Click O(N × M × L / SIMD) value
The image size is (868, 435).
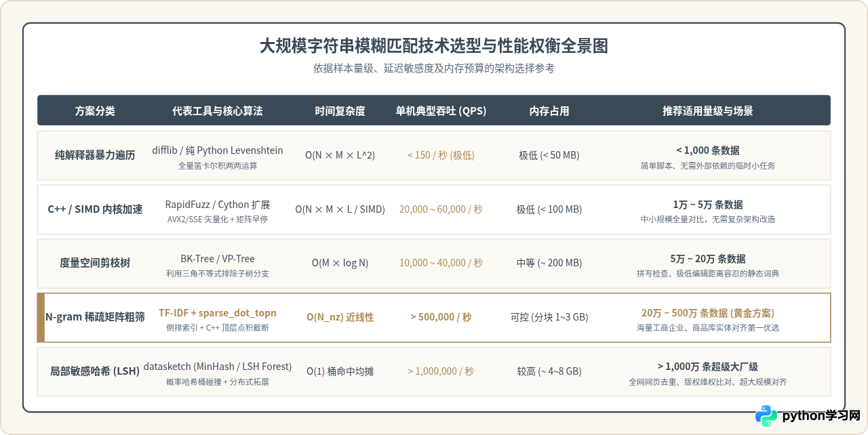coord(340,209)
